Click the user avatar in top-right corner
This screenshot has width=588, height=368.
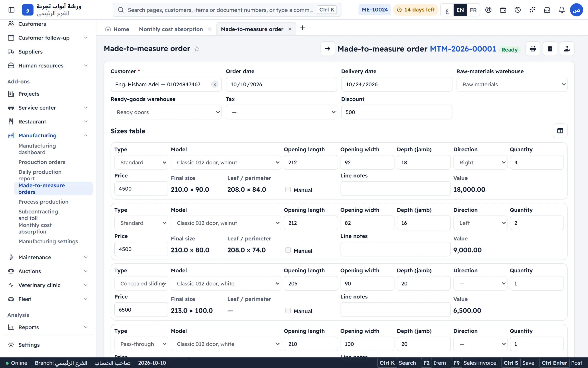click(576, 10)
